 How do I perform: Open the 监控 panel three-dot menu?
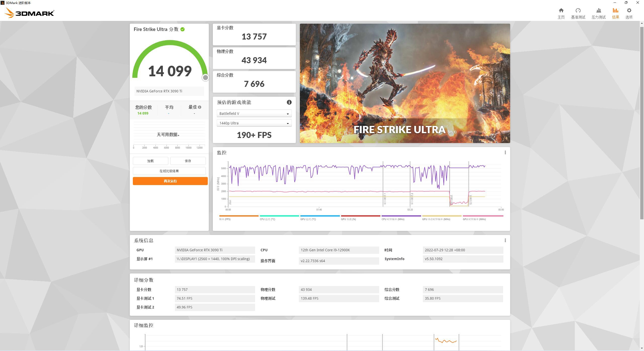(505, 152)
